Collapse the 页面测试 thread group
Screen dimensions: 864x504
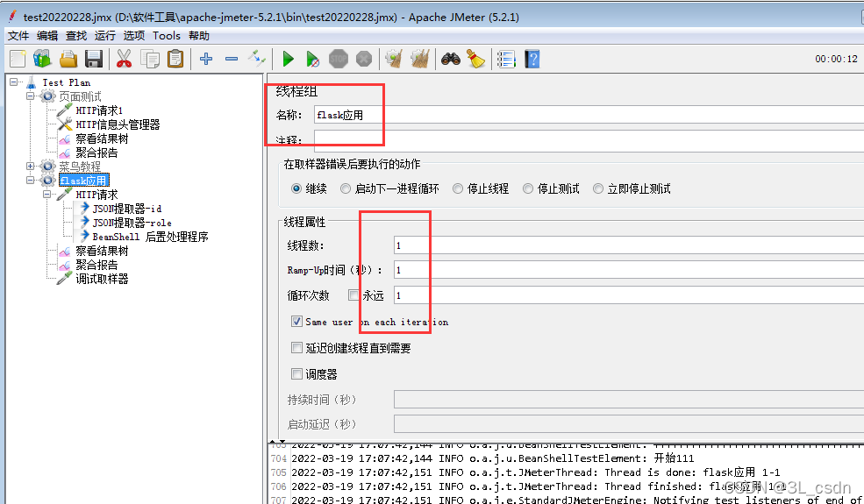coord(31,96)
